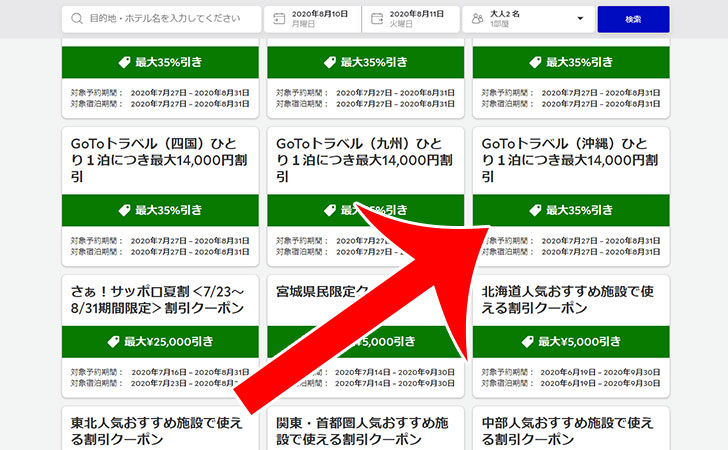
Task: Select 対象宿泊期間 2020年6月19日 on the 北海道 card
Action: coord(571,383)
